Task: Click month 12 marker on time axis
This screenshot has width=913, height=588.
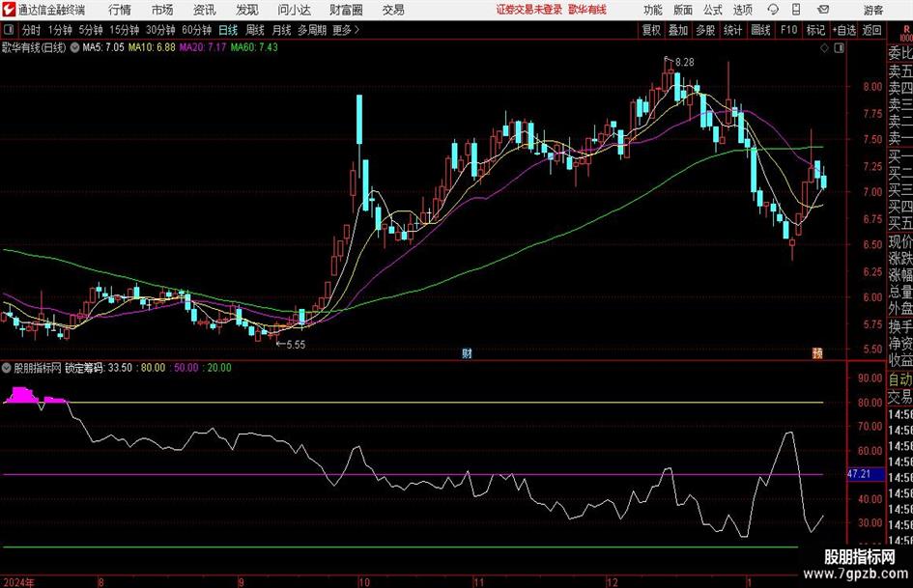Action: (612, 582)
